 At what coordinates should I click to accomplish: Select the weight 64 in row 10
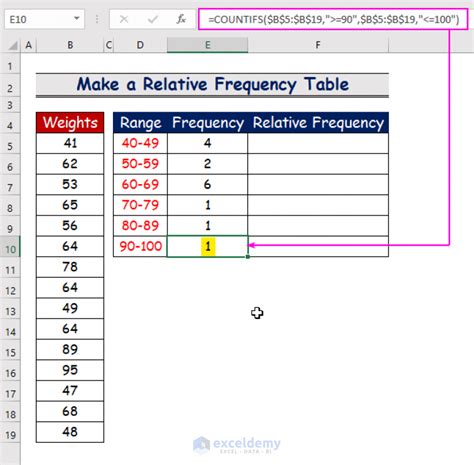tap(70, 247)
